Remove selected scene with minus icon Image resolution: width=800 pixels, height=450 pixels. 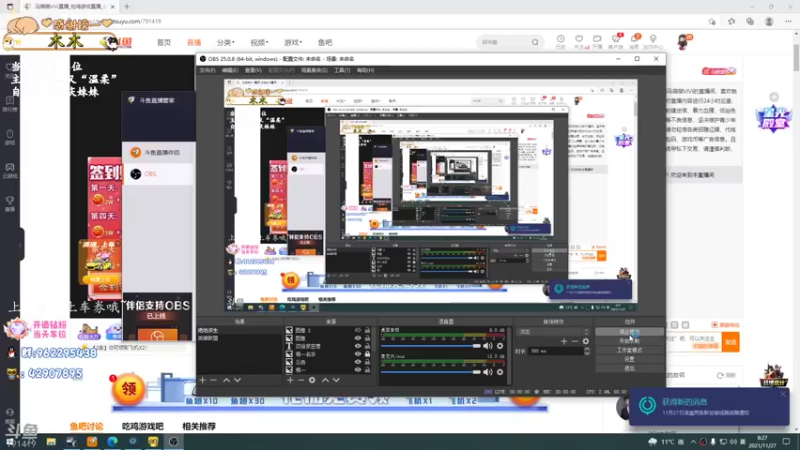click(213, 380)
